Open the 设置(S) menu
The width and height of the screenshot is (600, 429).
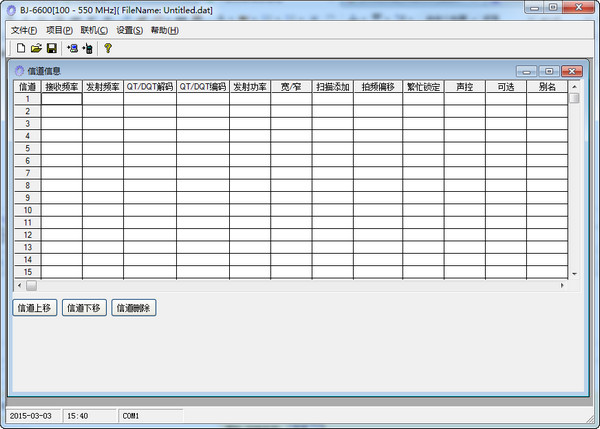[x=129, y=30]
